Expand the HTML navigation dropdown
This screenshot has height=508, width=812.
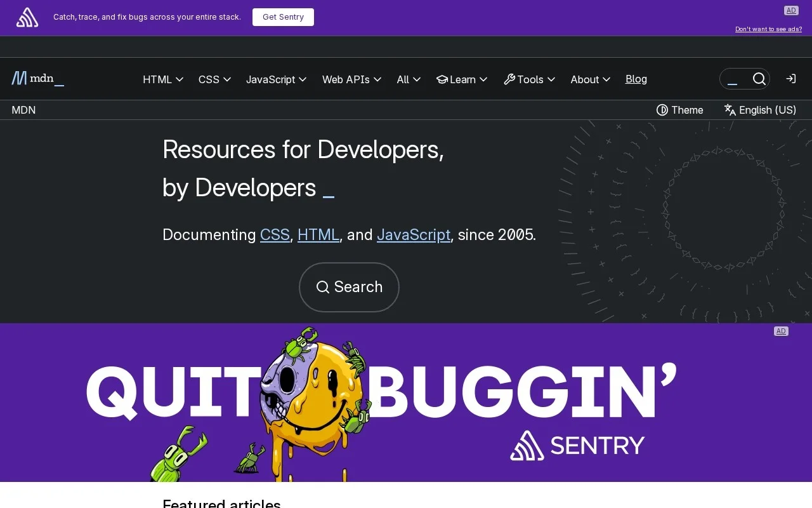coord(162,79)
